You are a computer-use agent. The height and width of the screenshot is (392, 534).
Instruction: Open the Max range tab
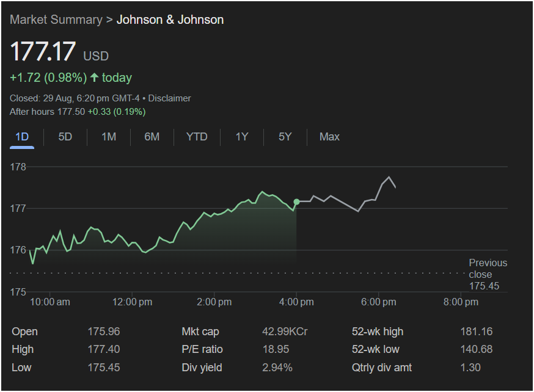[329, 137]
